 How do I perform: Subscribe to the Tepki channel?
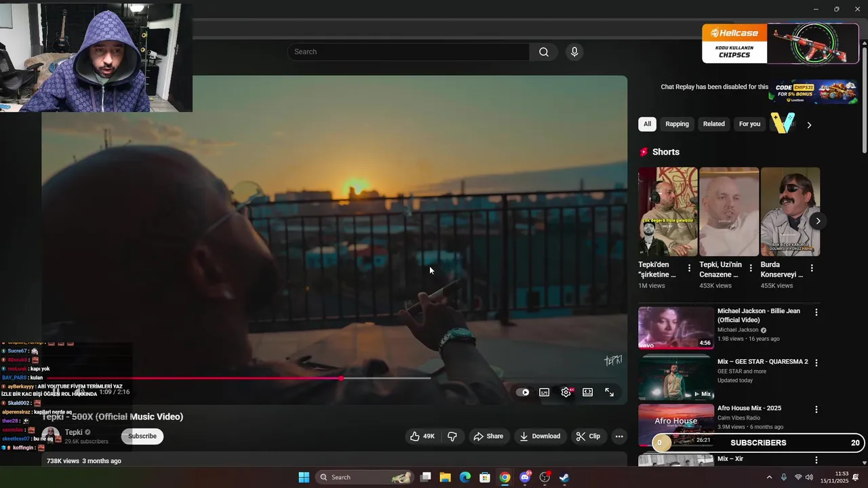click(142, 436)
